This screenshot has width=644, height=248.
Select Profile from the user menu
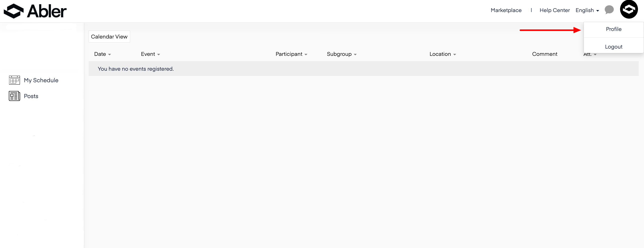[614, 29]
